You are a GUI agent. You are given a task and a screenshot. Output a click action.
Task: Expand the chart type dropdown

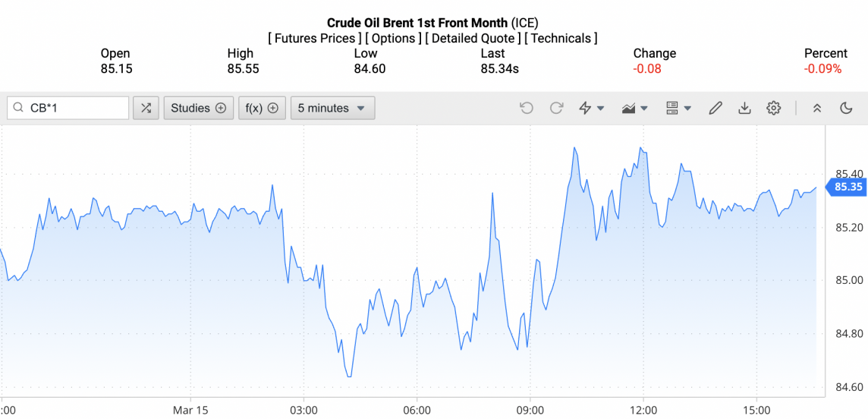[634, 108]
